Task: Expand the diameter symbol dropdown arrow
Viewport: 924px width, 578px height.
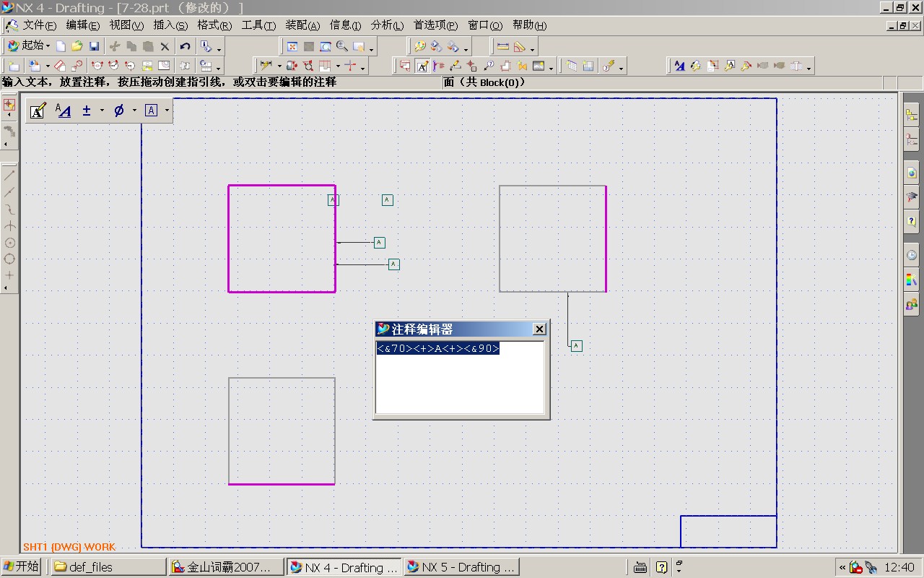Action: (134, 111)
